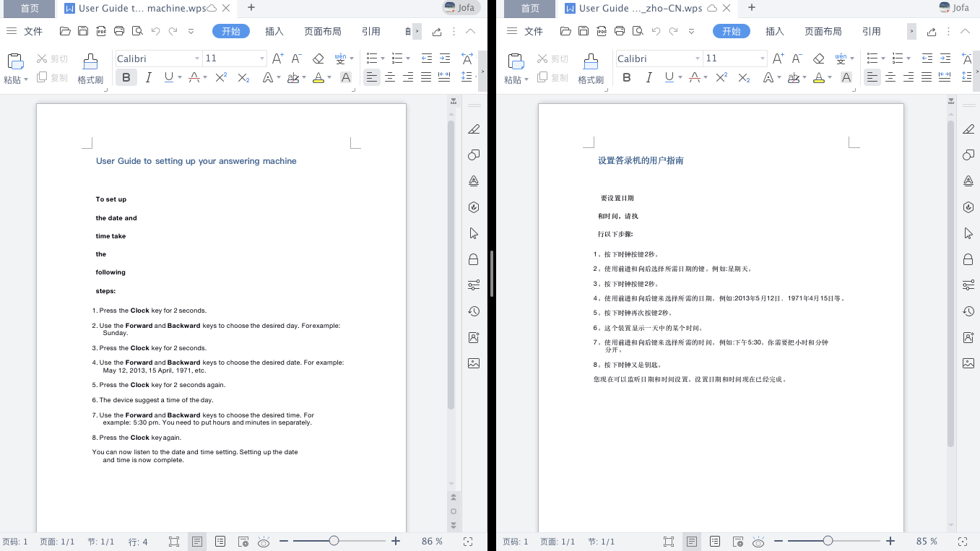This screenshot has width=980, height=551.
Task: Increase indent in right window
Action: 945,58
